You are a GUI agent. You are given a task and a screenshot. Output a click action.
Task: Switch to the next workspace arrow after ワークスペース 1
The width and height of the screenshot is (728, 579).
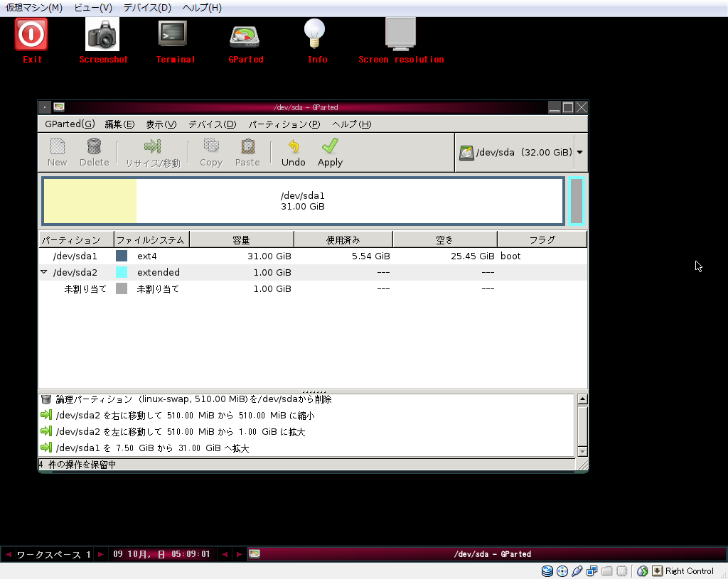pos(100,554)
